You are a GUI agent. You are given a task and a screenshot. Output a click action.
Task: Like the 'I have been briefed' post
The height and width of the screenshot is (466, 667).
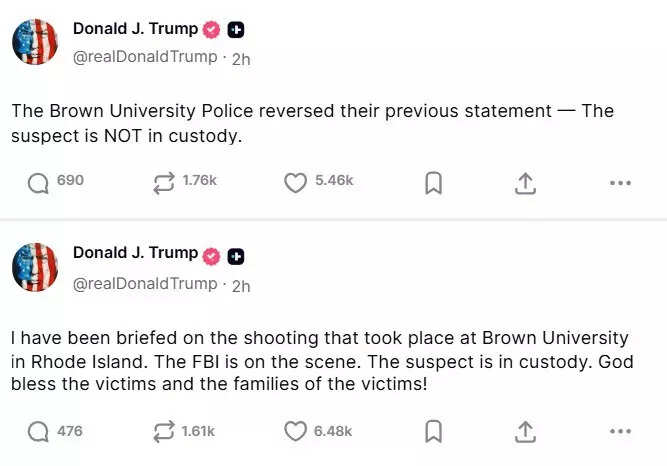tap(295, 431)
